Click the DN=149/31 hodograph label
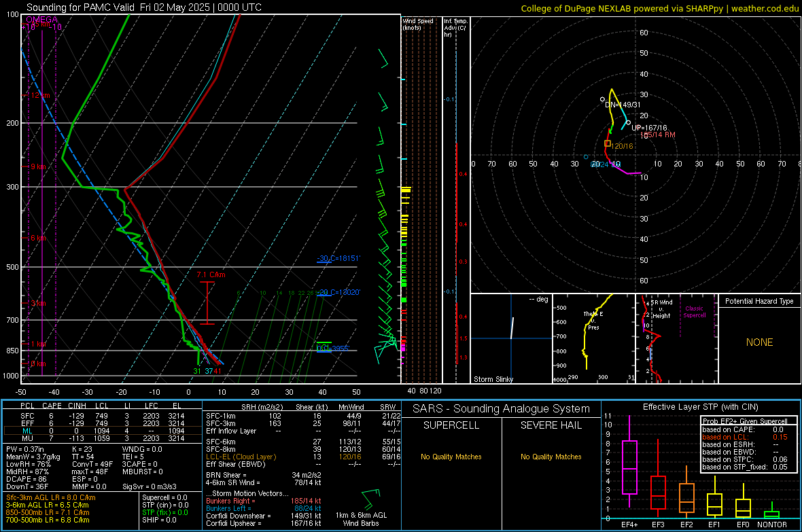 coord(623,105)
